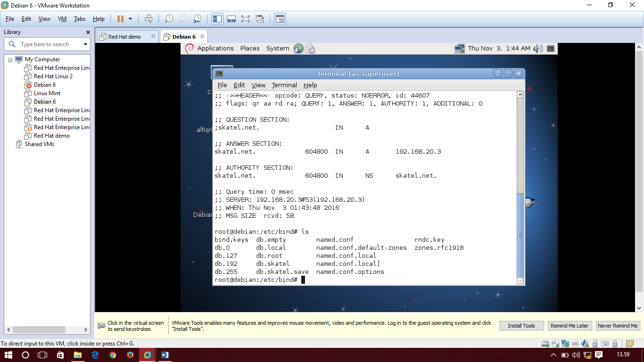Open Firefox from the GNOME panel
Screen dimensions: 644x362
click(298, 48)
